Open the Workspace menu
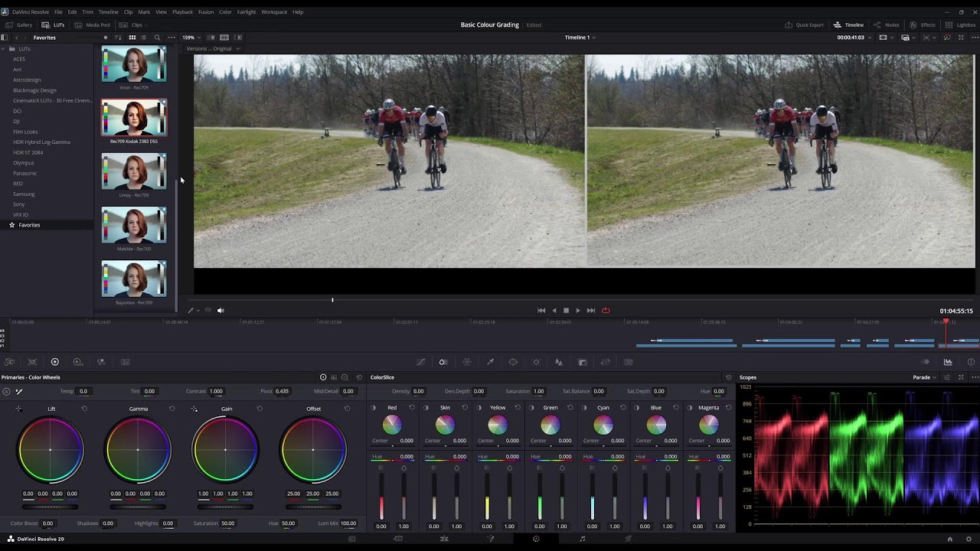This screenshot has width=980, height=551. 274,12
